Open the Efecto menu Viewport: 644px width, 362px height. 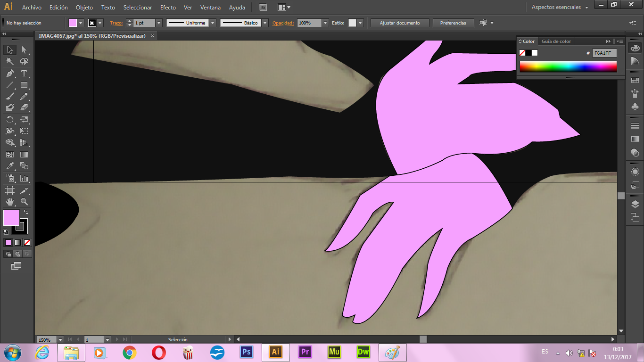(x=168, y=8)
